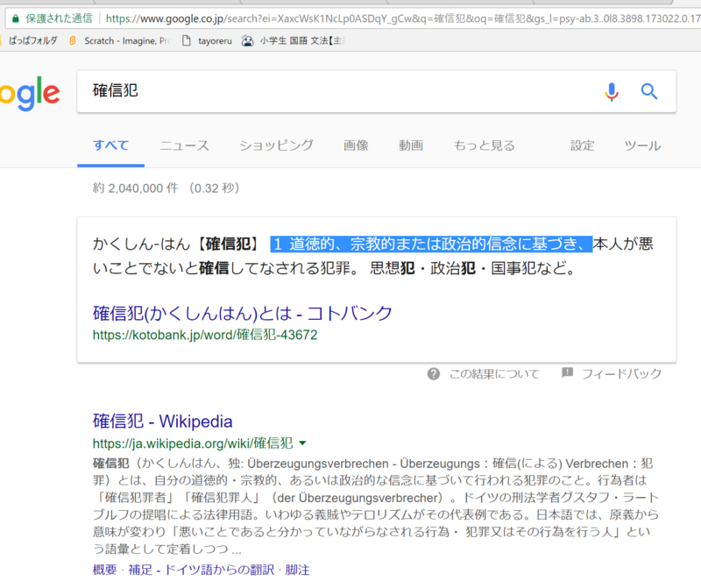Switch to the 画像 tab

pos(356,145)
